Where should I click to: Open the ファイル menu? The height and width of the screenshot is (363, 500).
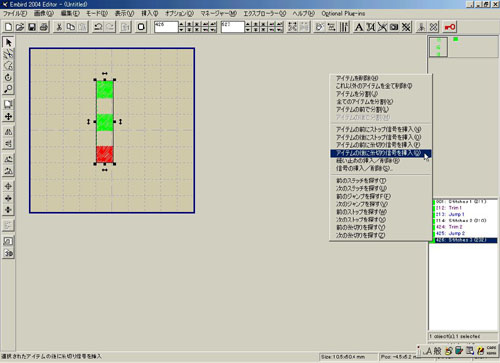pos(15,13)
